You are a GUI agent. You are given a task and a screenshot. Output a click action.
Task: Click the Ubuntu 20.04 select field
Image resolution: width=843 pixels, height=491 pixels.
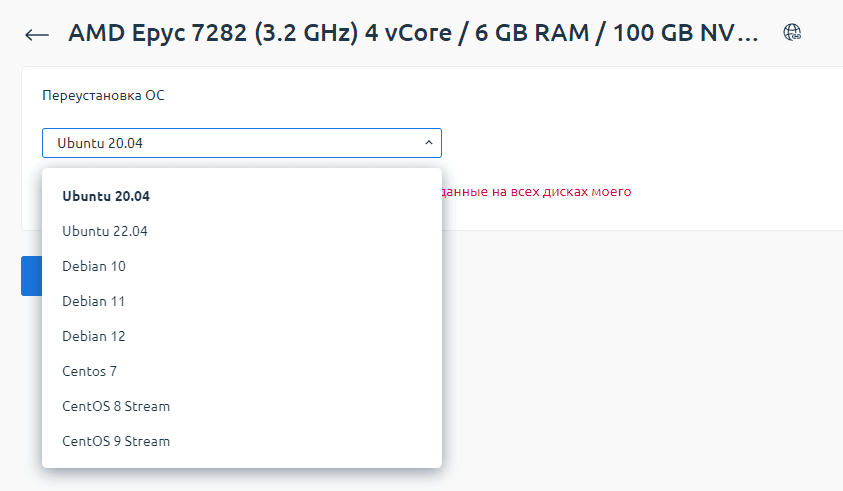230,143
